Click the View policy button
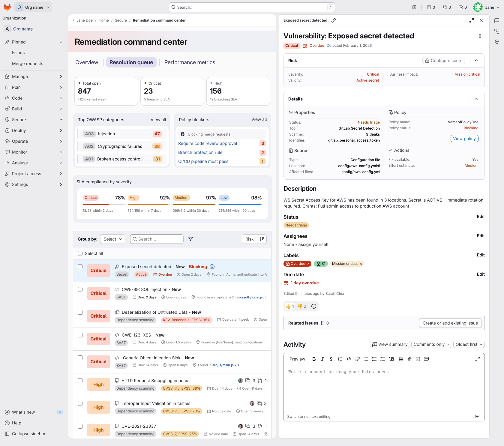 pos(464,139)
